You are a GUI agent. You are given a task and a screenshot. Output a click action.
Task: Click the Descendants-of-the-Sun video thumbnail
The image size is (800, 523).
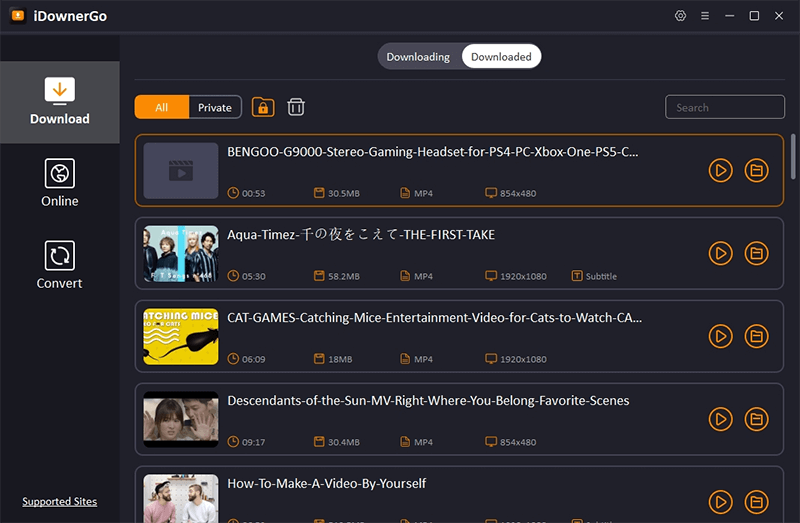[x=181, y=418]
